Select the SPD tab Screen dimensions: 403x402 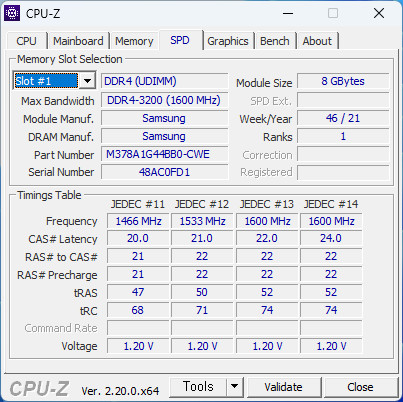tap(180, 40)
